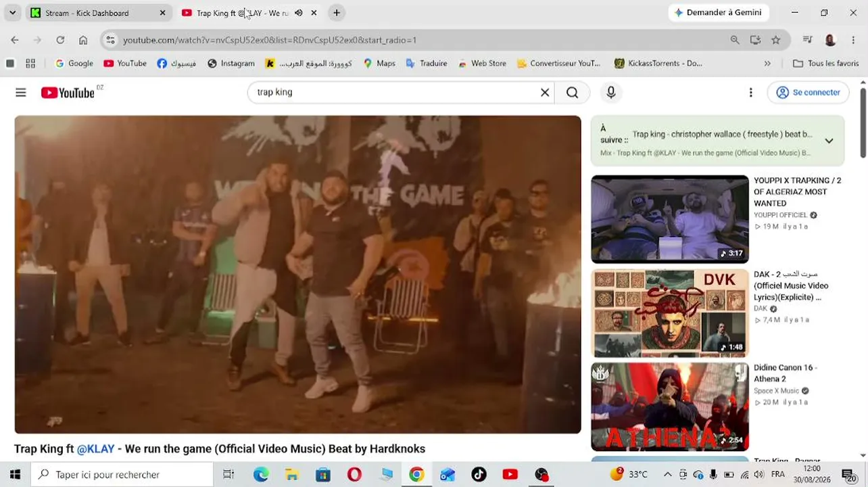Open File Explorer from taskbar
This screenshot has height=487, width=868.
291,475
